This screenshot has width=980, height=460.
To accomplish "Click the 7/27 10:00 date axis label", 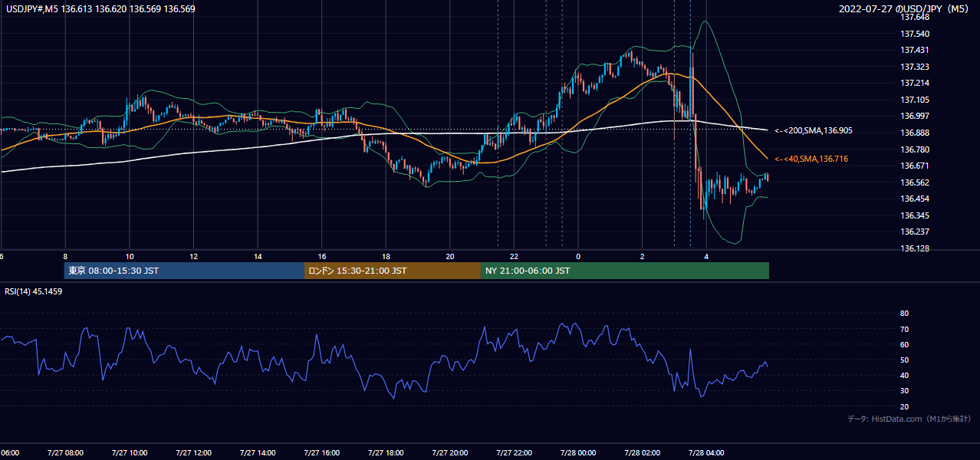I will [129, 453].
